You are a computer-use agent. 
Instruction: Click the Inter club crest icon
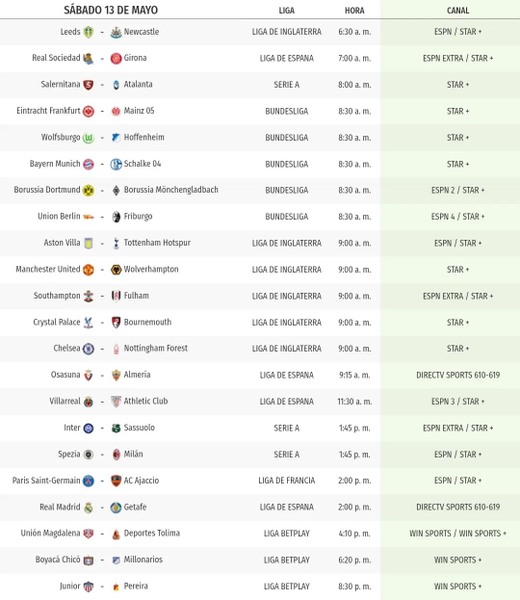88,428
